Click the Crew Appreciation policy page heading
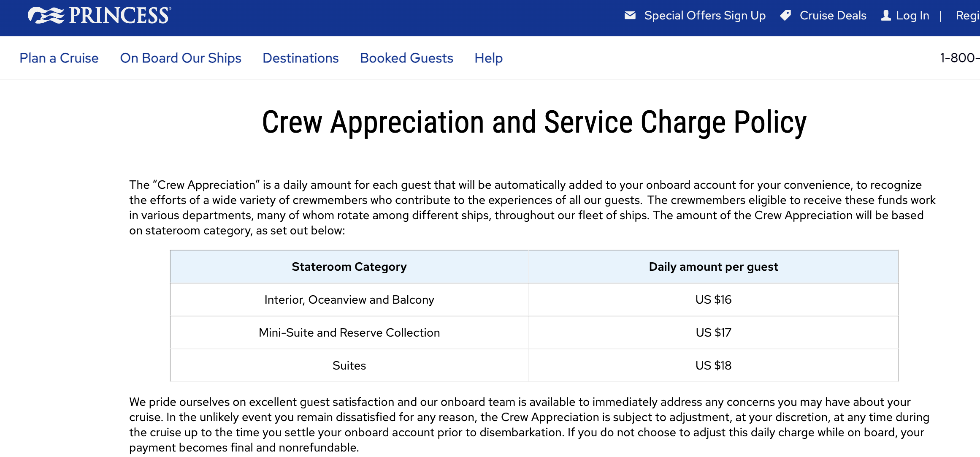980x457 pixels. (534, 122)
